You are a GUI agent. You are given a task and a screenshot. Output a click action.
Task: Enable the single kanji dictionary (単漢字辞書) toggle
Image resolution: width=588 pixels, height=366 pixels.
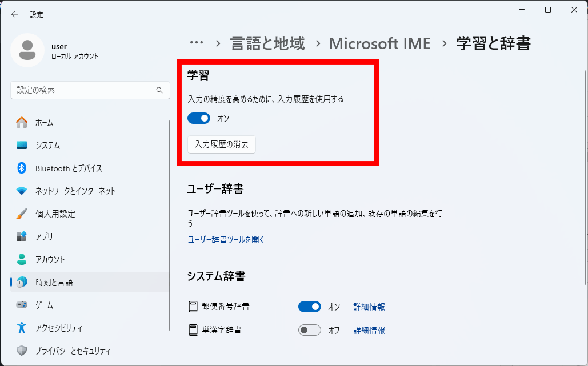coord(310,330)
